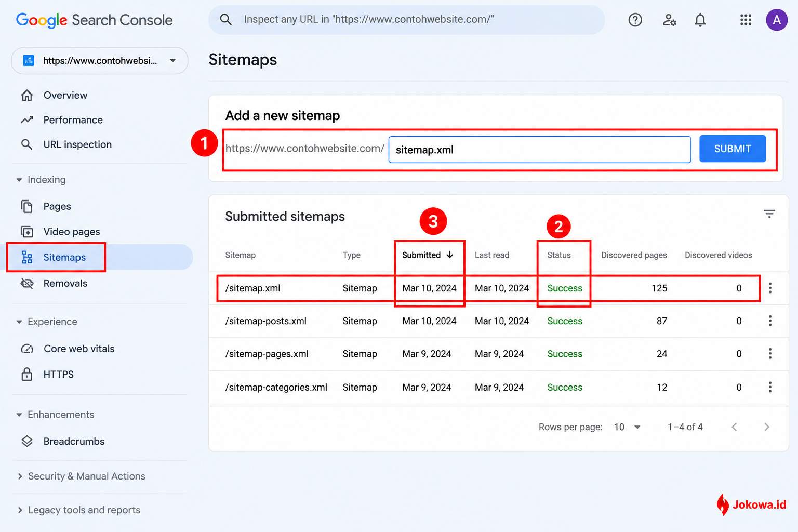Open more options for /sitemap-pages.xml row

770,354
